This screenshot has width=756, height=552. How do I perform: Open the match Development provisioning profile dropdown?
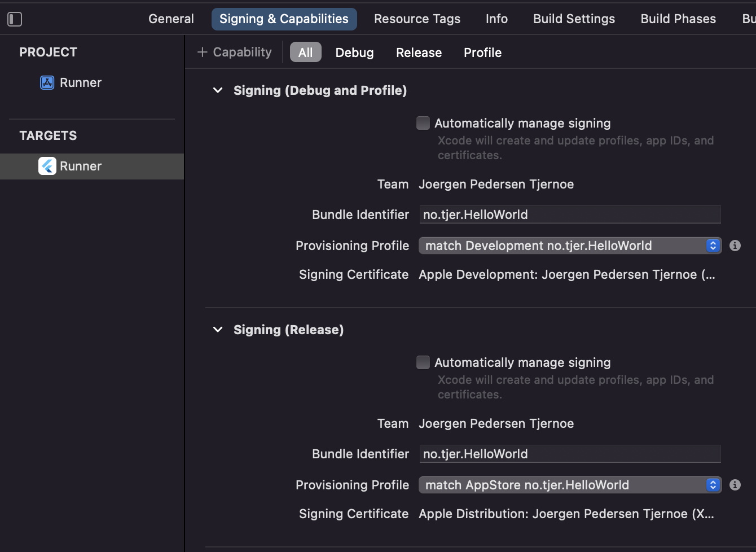(570, 246)
